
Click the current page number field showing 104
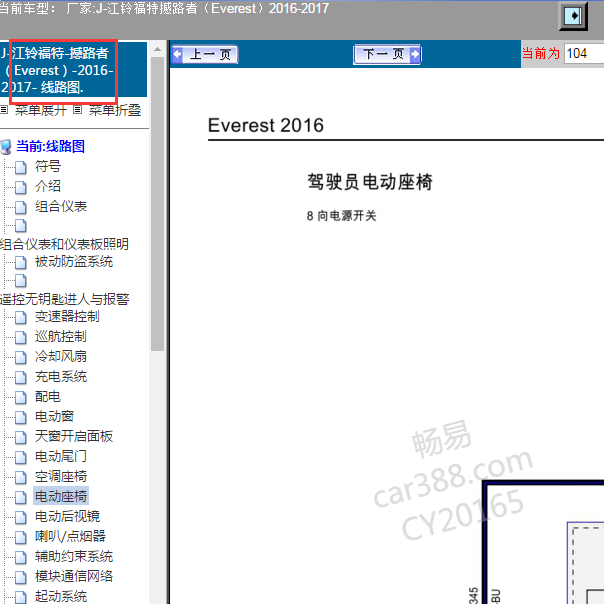(x=584, y=53)
